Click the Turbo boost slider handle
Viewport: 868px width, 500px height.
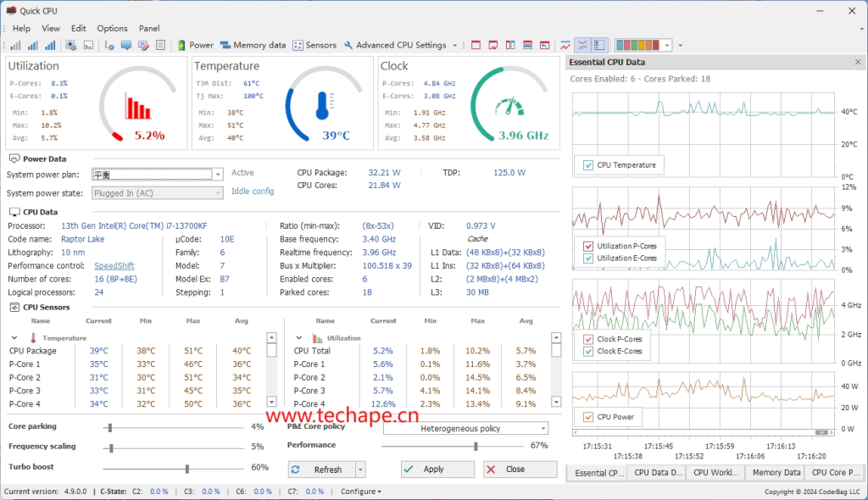187,469
